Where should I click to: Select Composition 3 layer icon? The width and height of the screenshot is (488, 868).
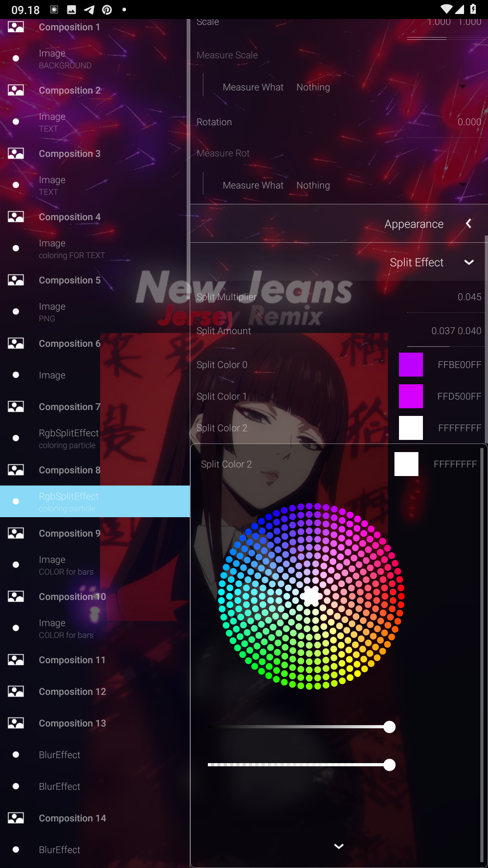(16, 154)
